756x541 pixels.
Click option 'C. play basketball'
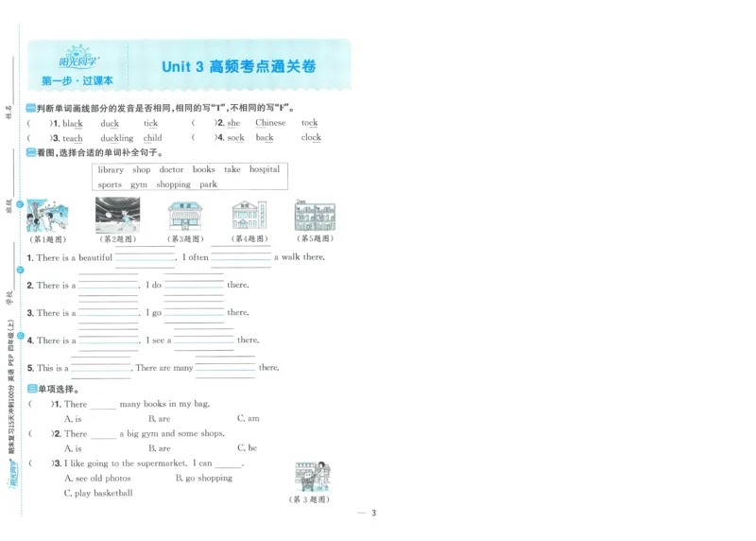point(98,493)
